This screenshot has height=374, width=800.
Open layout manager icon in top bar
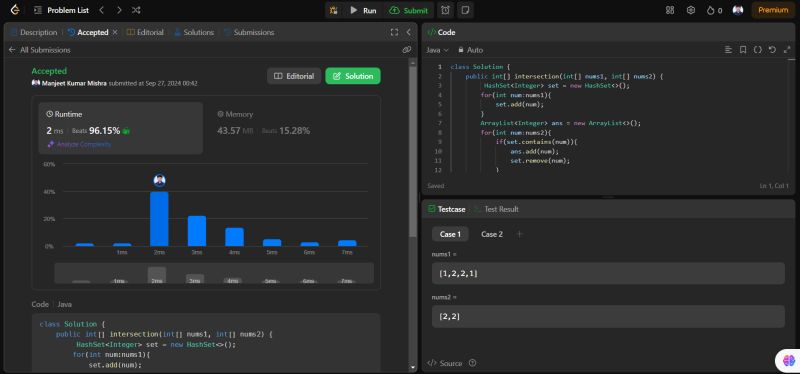click(x=670, y=10)
